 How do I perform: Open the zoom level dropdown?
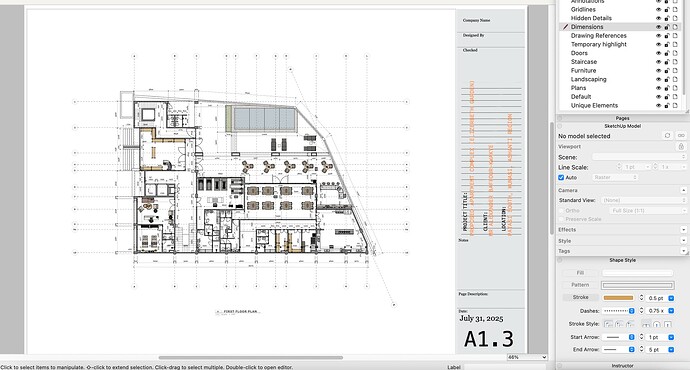tap(527, 357)
